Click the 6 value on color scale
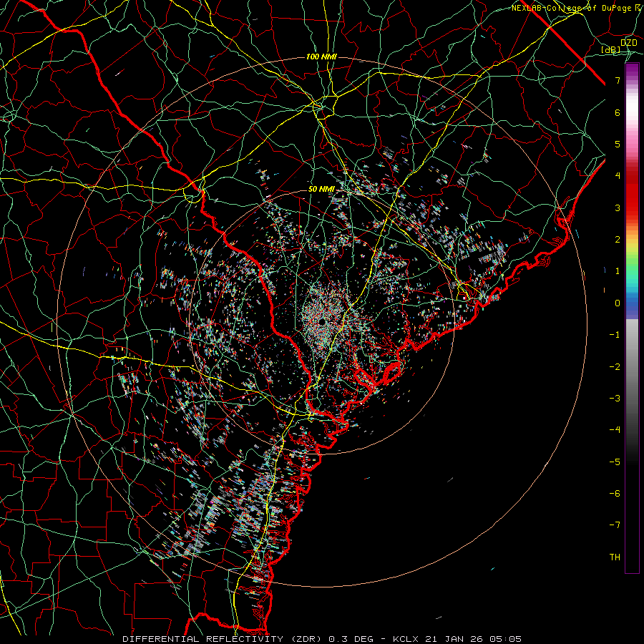Image resolution: width=644 pixels, height=644 pixels. [618, 112]
